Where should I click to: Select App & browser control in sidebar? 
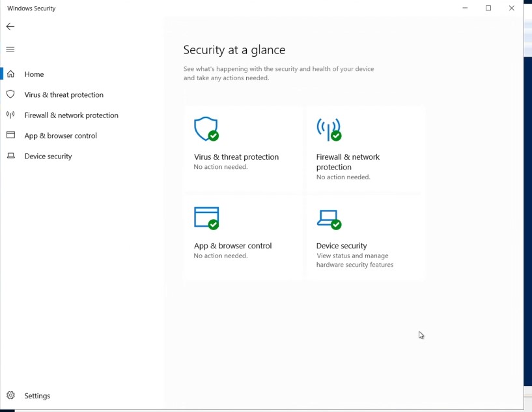(61, 136)
